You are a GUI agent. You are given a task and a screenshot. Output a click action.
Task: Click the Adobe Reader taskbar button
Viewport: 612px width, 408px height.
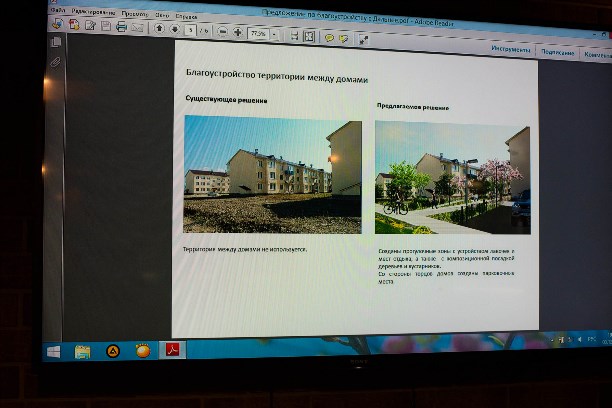[173, 350]
